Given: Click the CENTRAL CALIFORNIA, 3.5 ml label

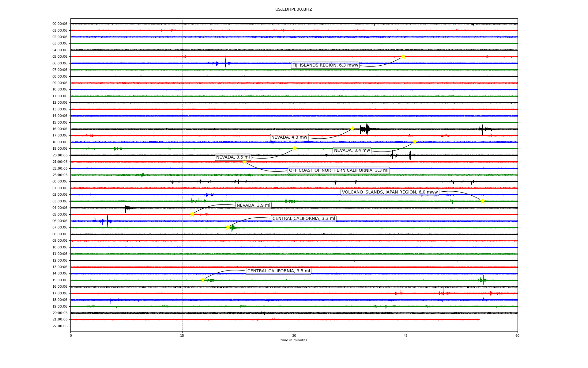Looking at the screenshot, I should tap(278, 271).
